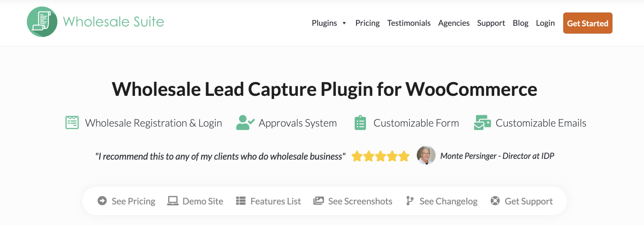Click the five-star rating

click(x=380, y=156)
